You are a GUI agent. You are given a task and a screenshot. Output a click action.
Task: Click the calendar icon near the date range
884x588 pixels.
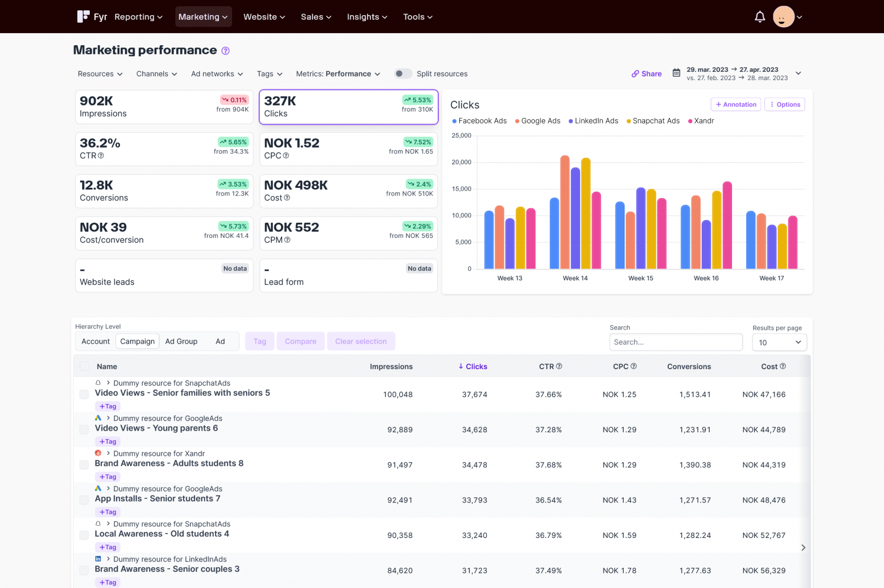coord(676,72)
